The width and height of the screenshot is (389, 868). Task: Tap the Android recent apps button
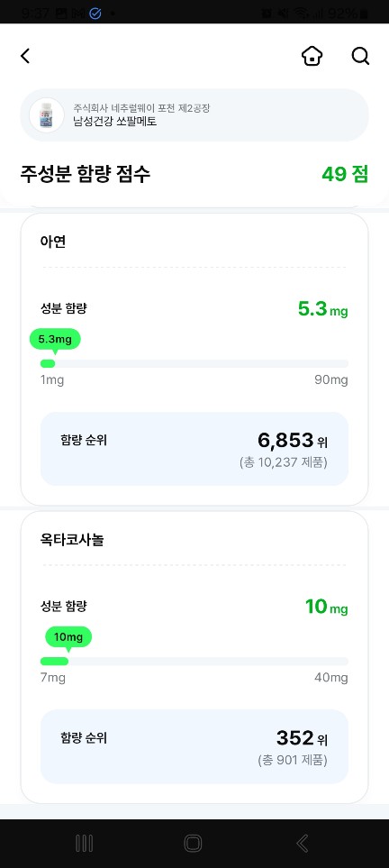pyautogui.click(x=84, y=844)
